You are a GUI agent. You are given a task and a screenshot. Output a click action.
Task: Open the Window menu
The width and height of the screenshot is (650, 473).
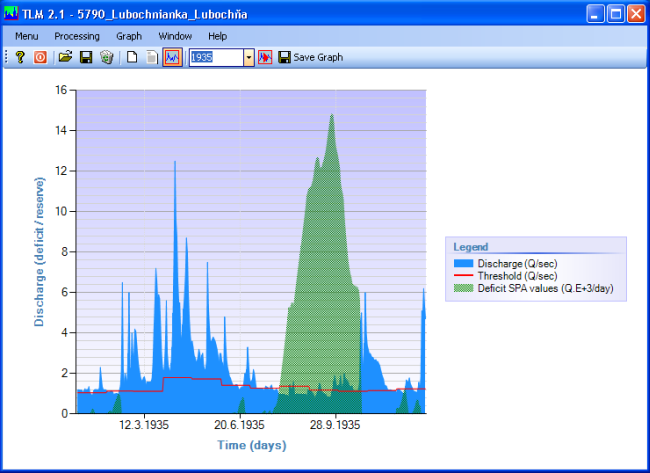pos(175,36)
